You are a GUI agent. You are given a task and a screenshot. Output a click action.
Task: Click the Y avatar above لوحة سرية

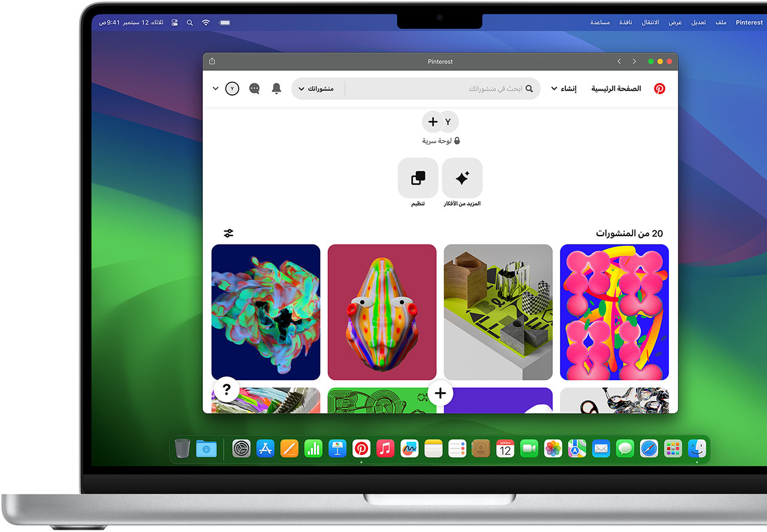click(x=449, y=122)
